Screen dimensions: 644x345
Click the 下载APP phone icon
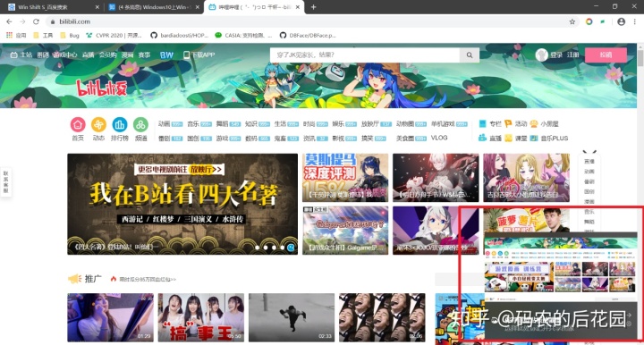186,55
